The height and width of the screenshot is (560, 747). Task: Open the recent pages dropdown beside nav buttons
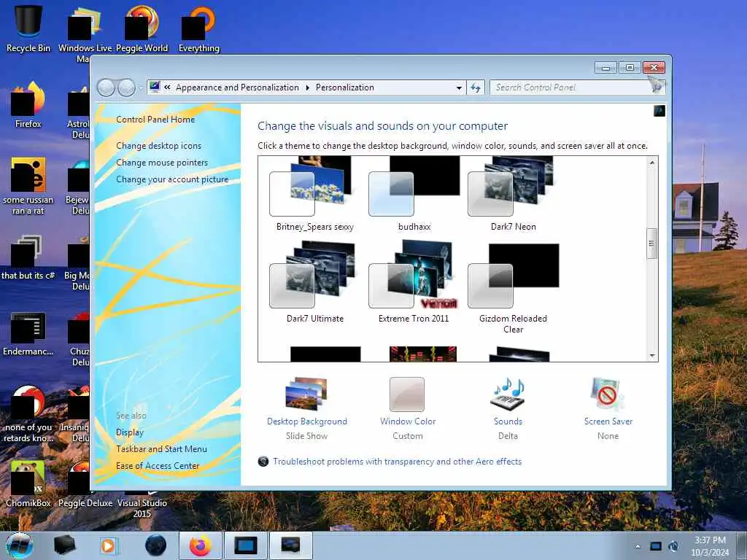click(x=140, y=88)
